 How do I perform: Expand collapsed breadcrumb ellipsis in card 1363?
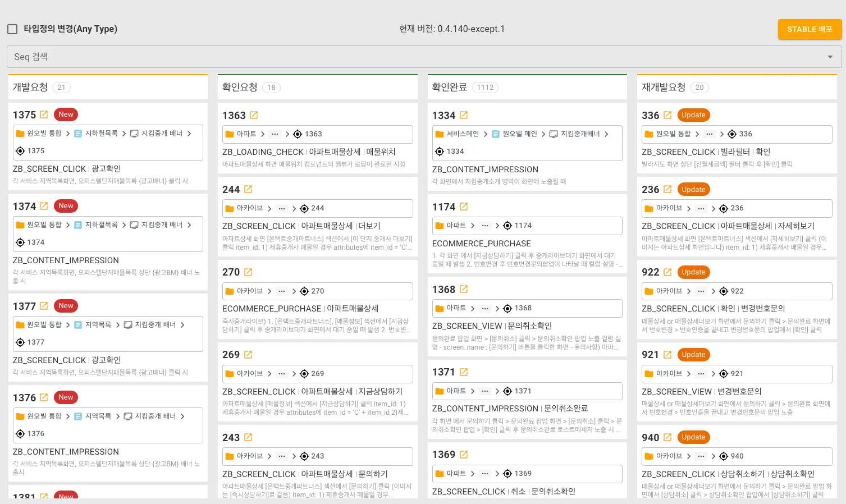[x=275, y=134]
